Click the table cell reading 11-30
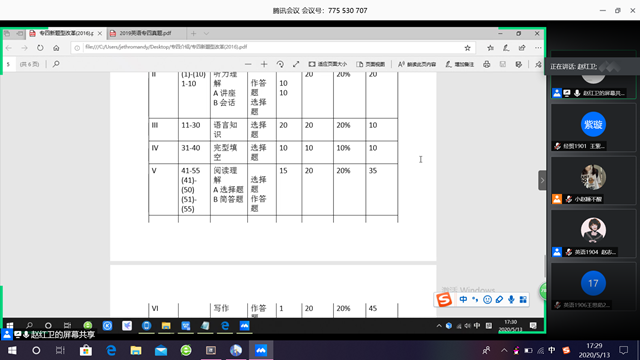Screen dimensions: 640x360 [x=194, y=130]
